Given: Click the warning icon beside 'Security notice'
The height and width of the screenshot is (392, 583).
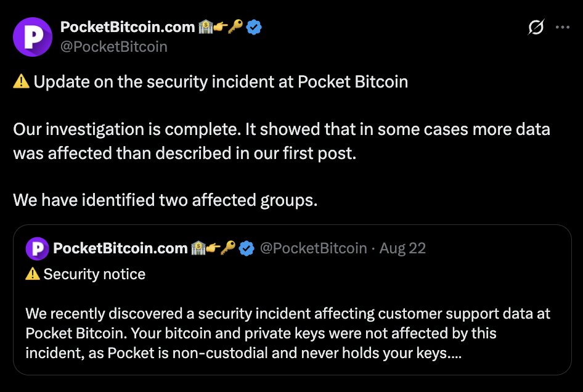Looking at the screenshot, I should point(33,274).
